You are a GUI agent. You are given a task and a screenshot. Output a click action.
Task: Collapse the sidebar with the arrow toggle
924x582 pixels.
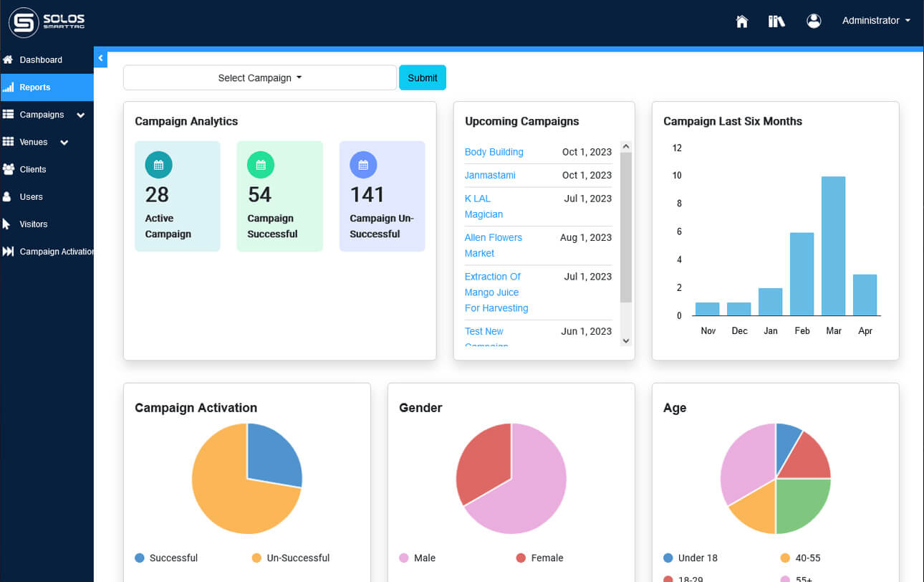pos(101,58)
